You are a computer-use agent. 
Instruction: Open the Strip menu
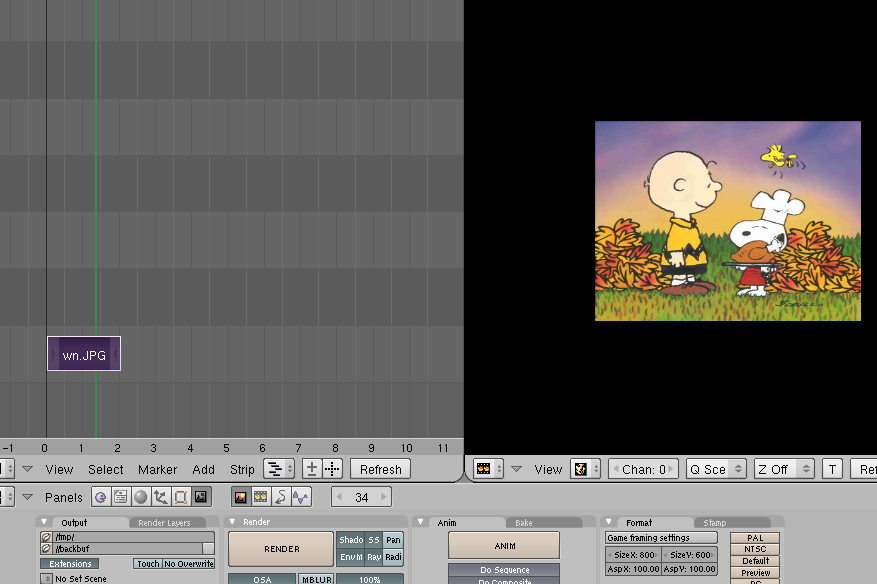(242, 469)
